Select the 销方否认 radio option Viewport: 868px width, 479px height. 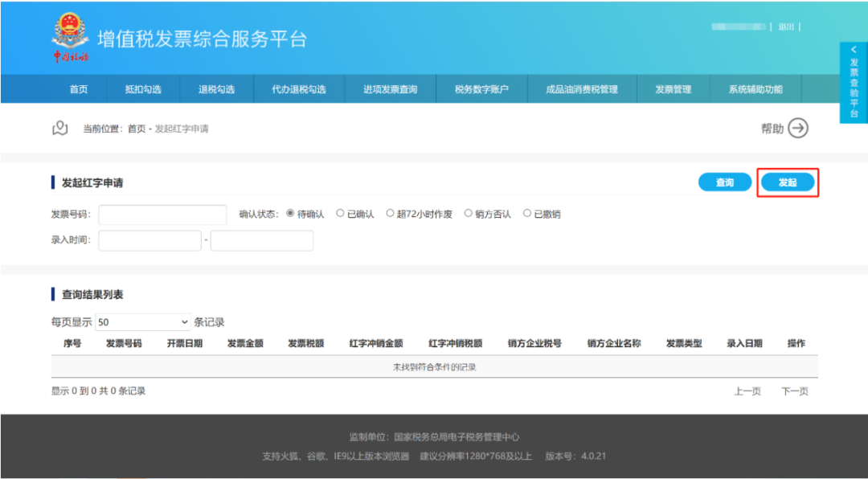pyautogui.click(x=469, y=214)
